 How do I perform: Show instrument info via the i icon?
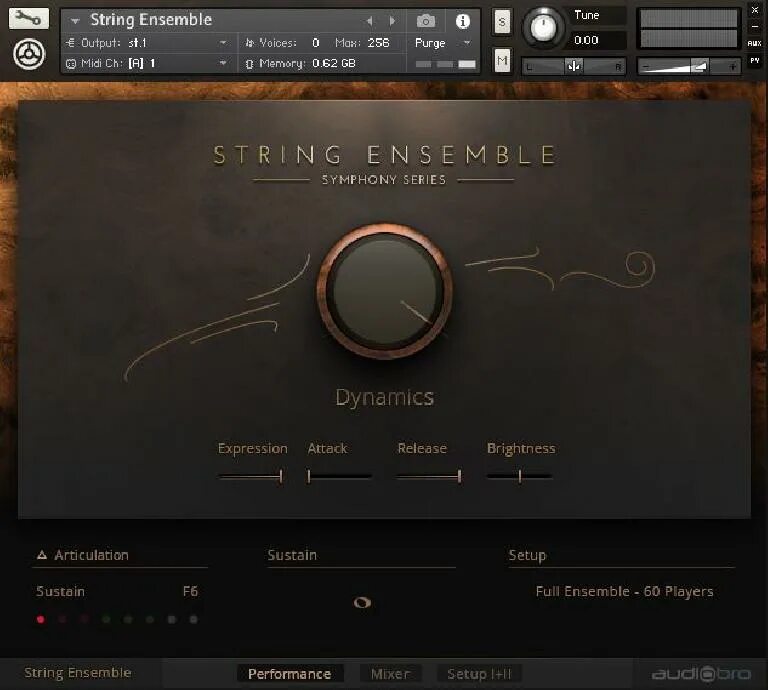[462, 21]
